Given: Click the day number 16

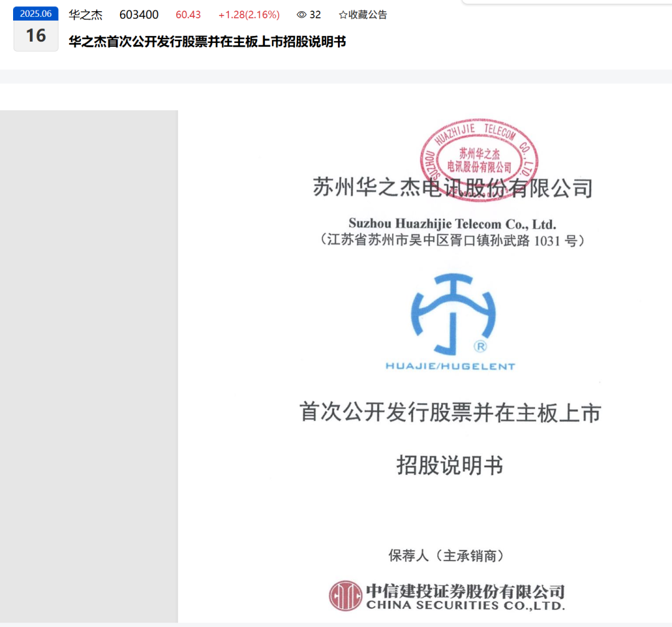Looking at the screenshot, I should tap(36, 35).
